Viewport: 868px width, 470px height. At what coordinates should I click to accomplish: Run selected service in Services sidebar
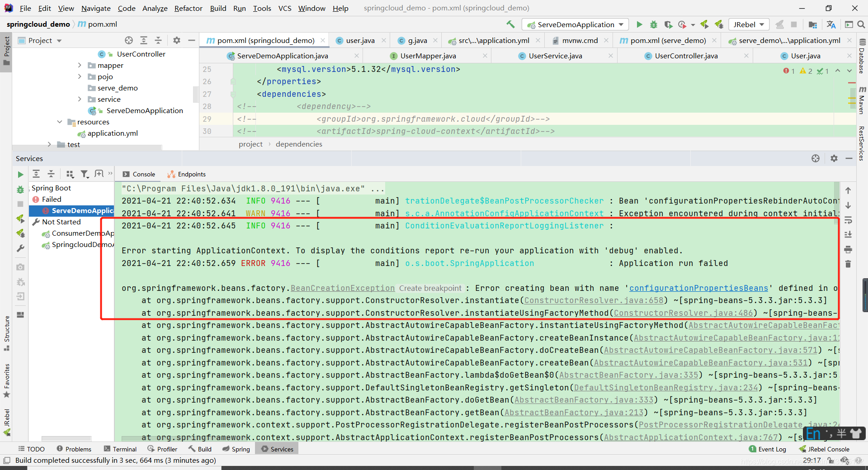click(20, 175)
